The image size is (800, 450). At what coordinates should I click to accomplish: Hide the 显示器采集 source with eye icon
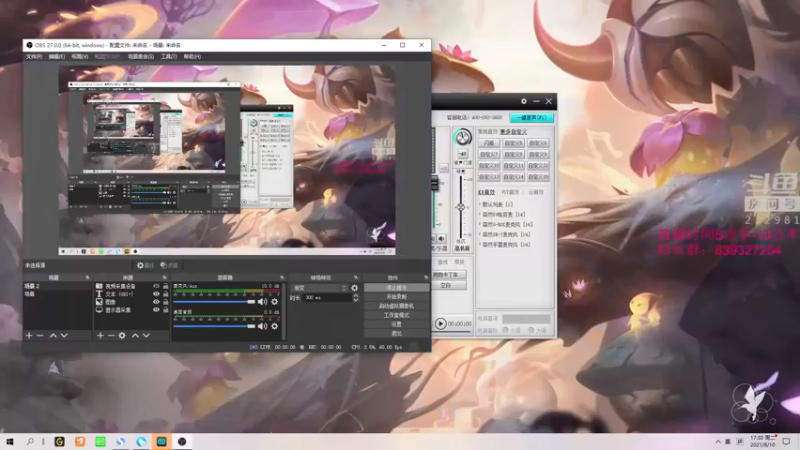pyautogui.click(x=156, y=310)
